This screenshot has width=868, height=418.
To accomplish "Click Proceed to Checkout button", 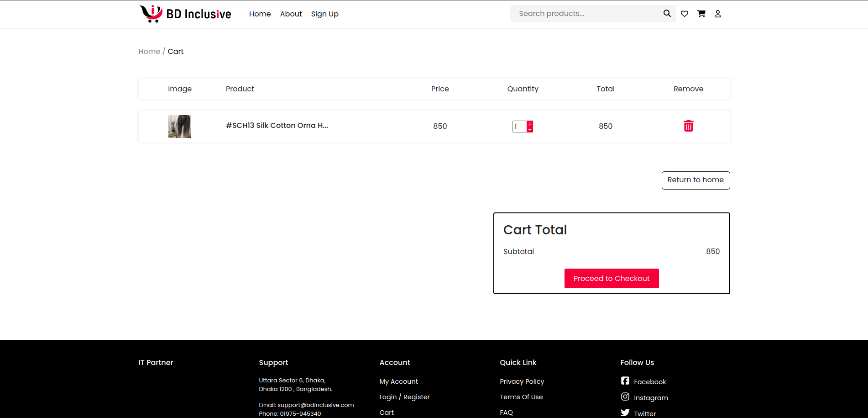I will (612, 279).
